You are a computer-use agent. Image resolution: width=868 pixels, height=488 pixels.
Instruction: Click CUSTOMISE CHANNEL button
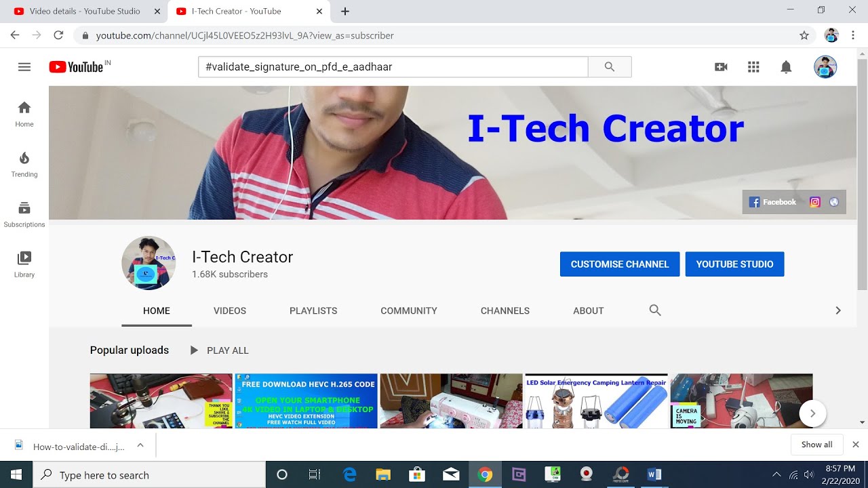[620, 264]
